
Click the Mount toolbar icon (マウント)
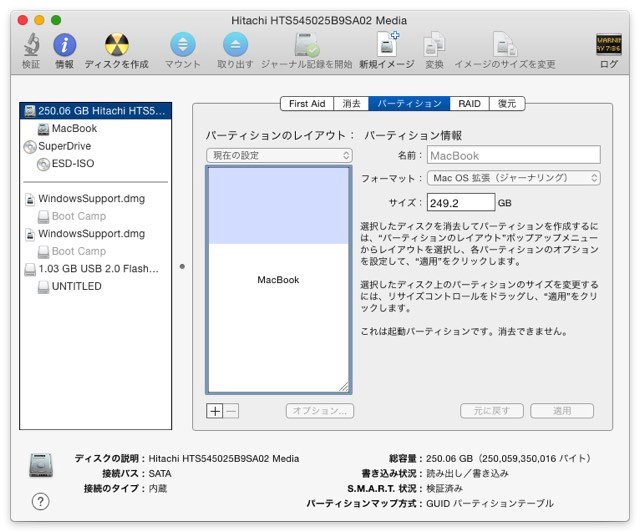182,44
